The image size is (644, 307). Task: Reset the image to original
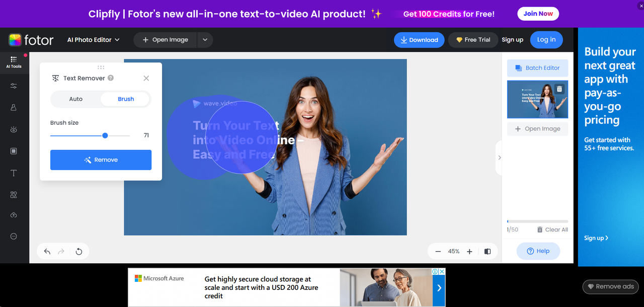click(79, 252)
